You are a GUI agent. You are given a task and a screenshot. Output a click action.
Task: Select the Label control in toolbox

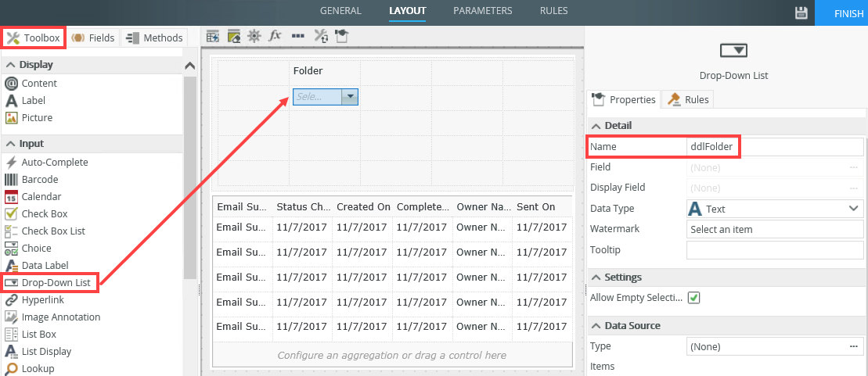pos(33,101)
